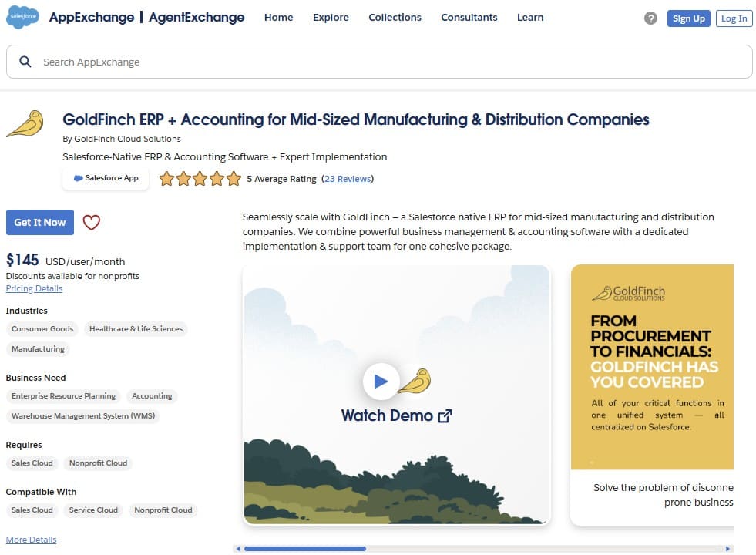Select the Manufacturing industry tag
The width and height of the screenshot is (756, 555).
pyautogui.click(x=38, y=348)
